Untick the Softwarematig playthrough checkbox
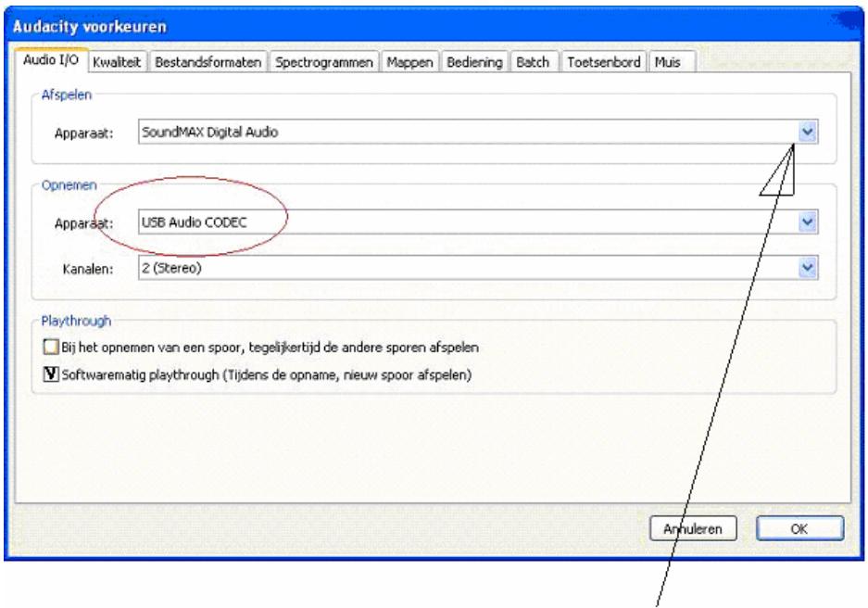Viewport: 868px width, 608px height. click(x=51, y=374)
